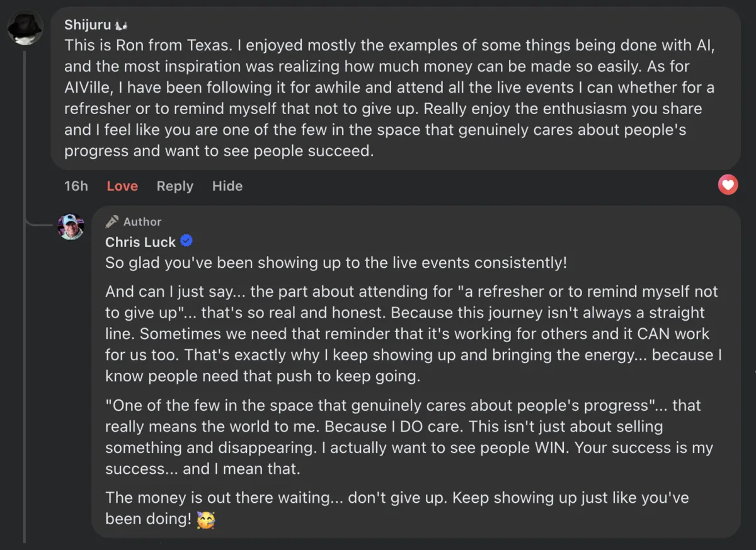
Task: Click the blue verified checkmark badge
Action: pos(186,241)
